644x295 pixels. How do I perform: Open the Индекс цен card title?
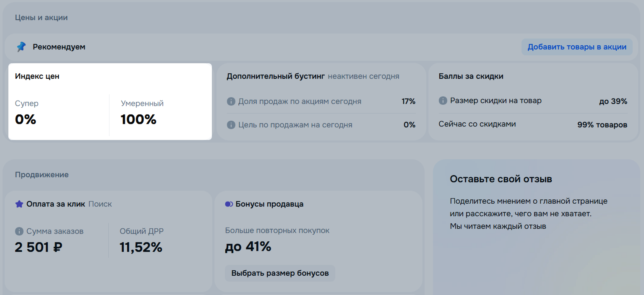(x=37, y=76)
